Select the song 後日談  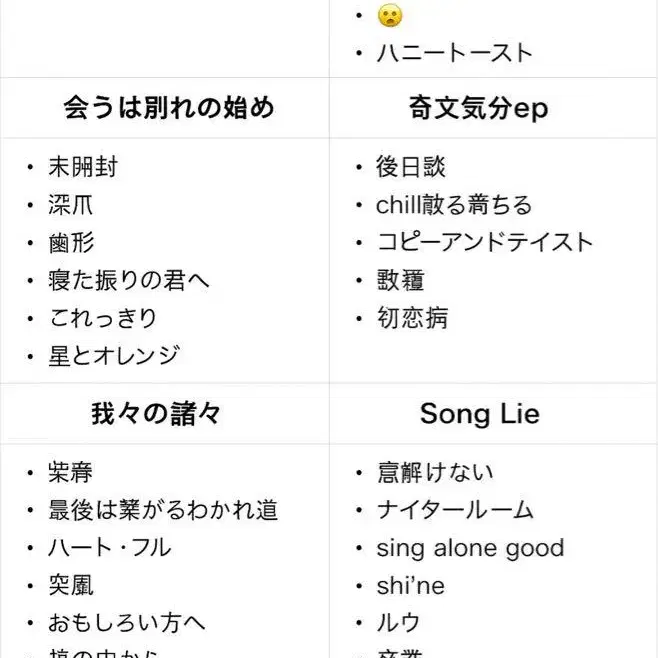point(411,167)
